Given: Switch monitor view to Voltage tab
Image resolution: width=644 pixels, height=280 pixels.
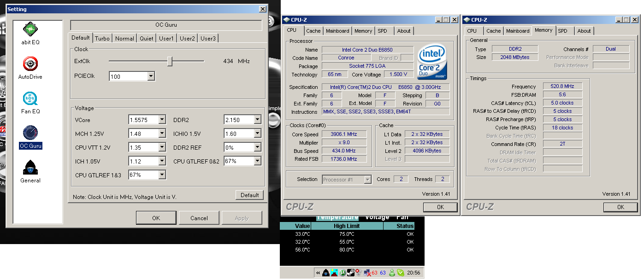Looking at the screenshot, I should [377, 217].
